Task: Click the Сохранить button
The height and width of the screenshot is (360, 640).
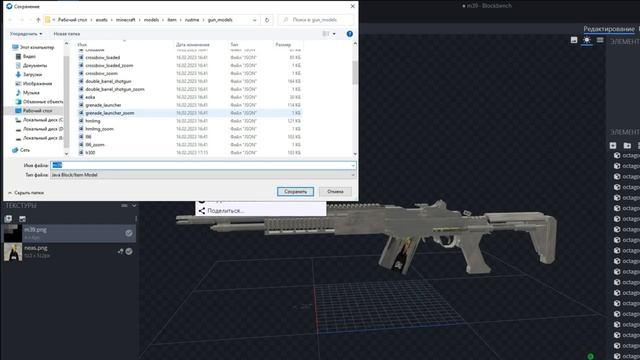Action: coord(295,191)
